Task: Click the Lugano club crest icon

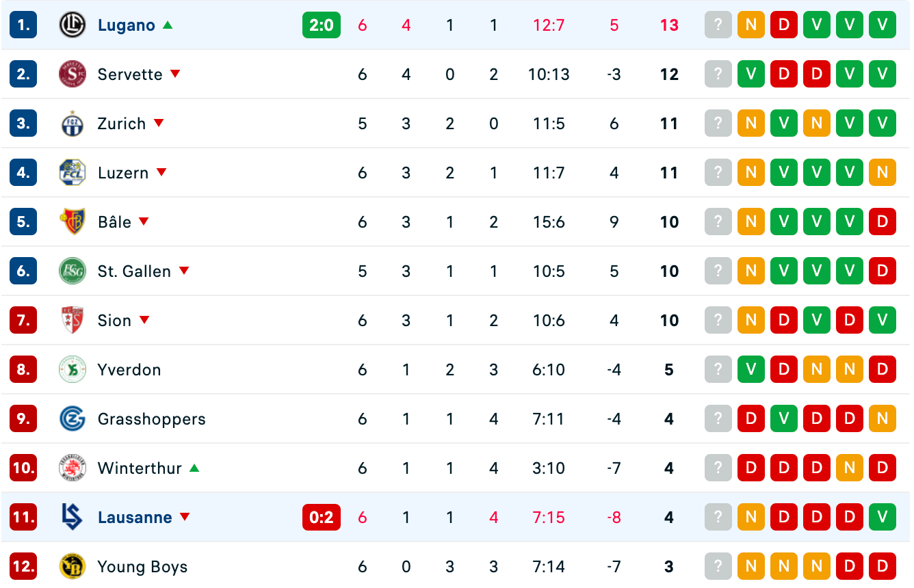Action: click(x=72, y=25)
